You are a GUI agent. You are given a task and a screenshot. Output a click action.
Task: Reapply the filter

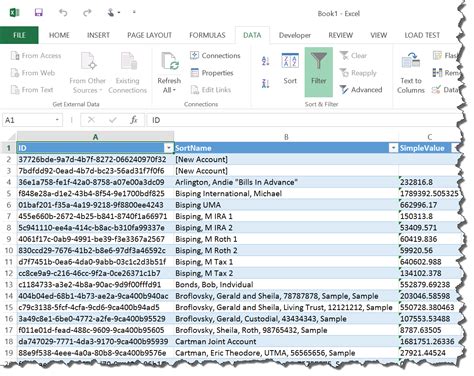click(358, 73)
